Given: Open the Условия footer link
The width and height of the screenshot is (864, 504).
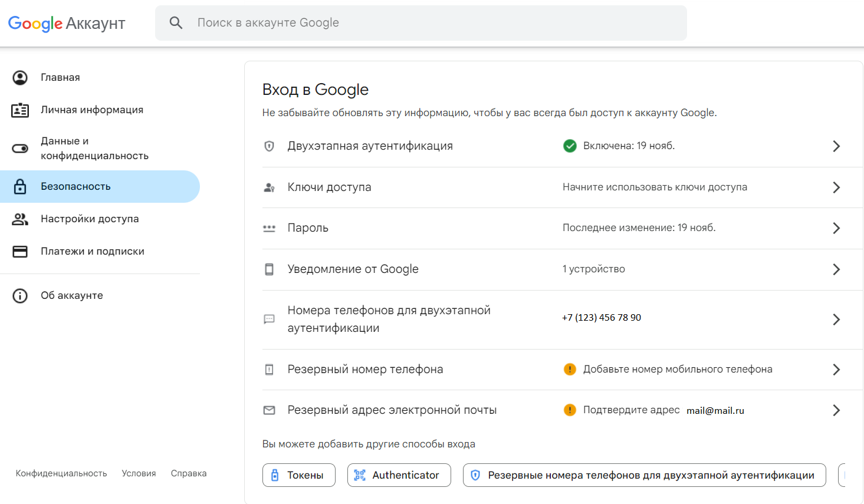Looking at the screenshot, I should tap(139, 473).
